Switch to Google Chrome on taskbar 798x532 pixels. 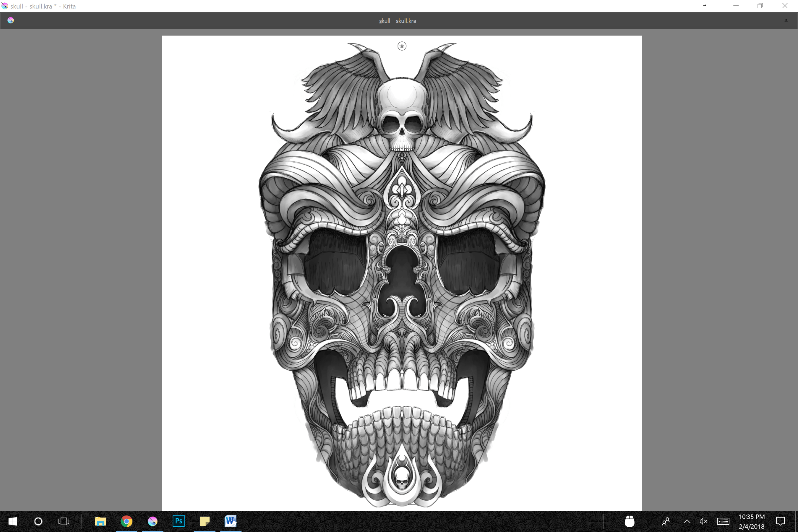[x=126, y=521]
